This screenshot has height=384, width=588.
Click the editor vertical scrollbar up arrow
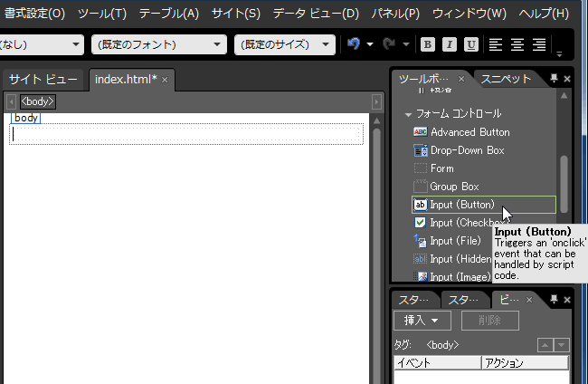point(377,120)
